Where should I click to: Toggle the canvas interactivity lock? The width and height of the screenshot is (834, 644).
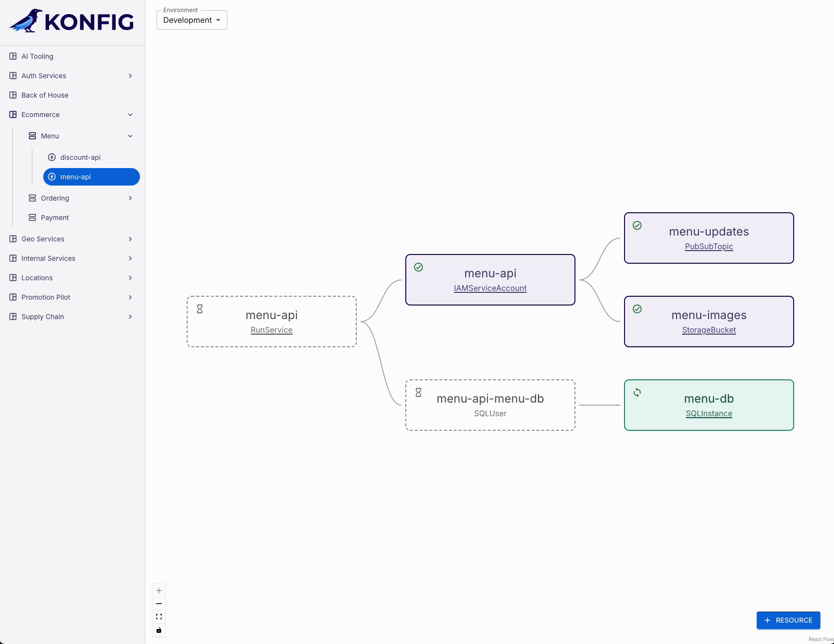pos(159,630)
